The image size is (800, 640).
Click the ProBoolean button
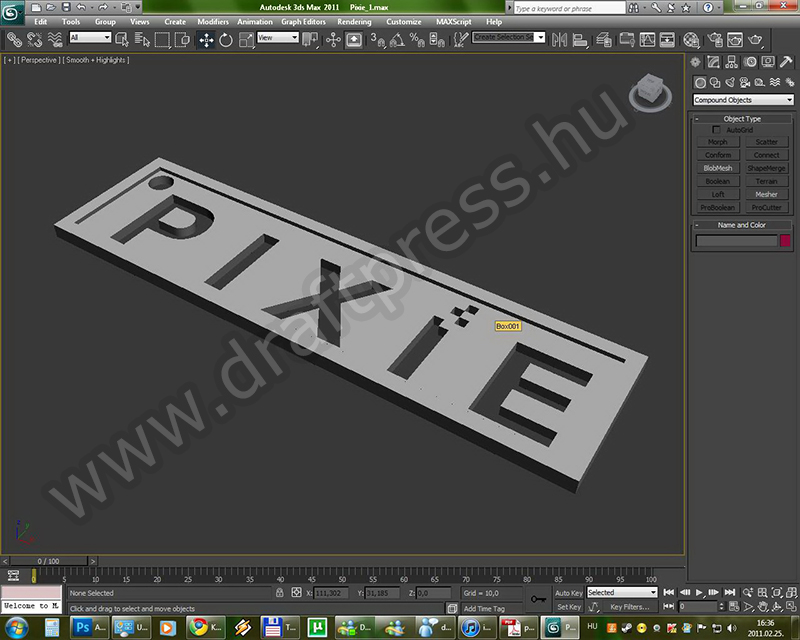tap(717, 208)
